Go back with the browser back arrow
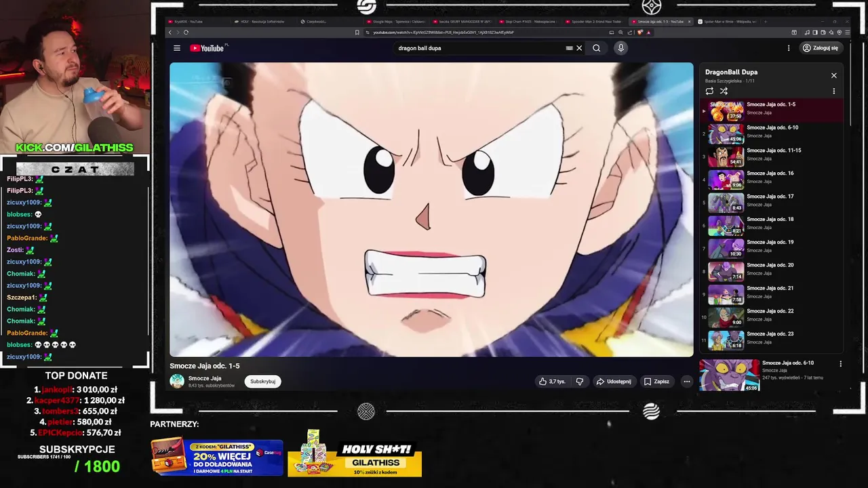 point(170,32)
